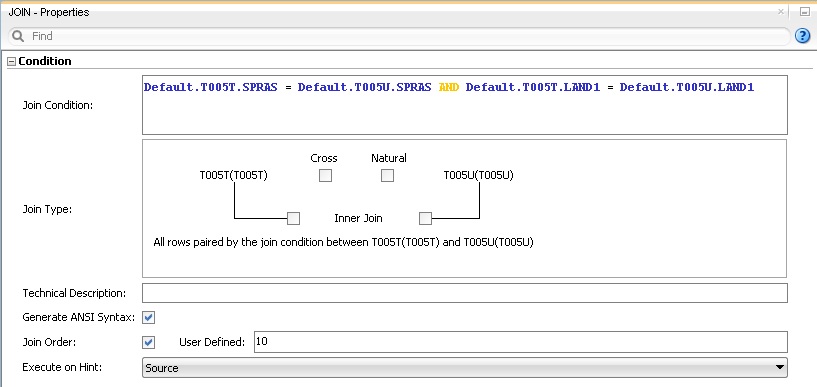Tick the Natural join checkbox
This screenshot has height=387, width=817.
(x=387, y=176)
